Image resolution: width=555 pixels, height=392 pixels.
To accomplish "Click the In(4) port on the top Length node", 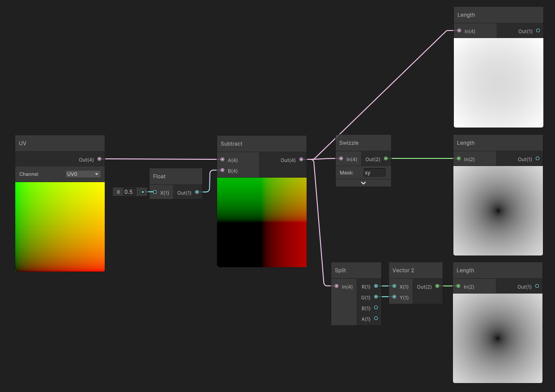I will point(459,30).
